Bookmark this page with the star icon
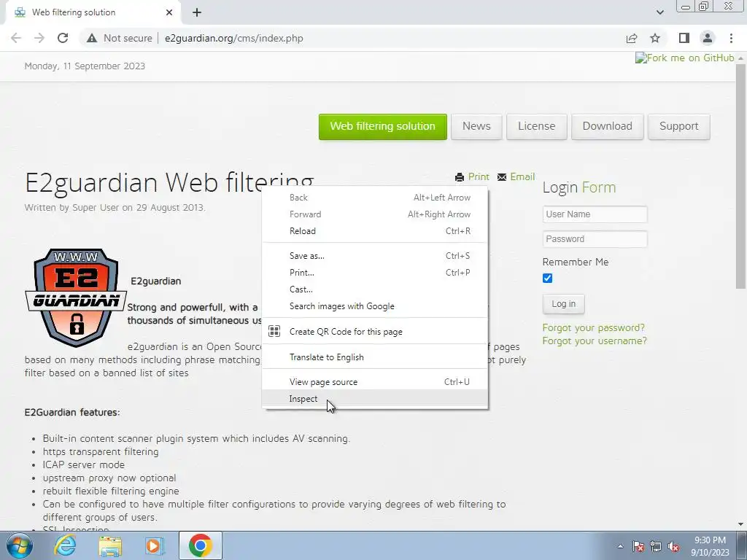 tap(655, 38)
